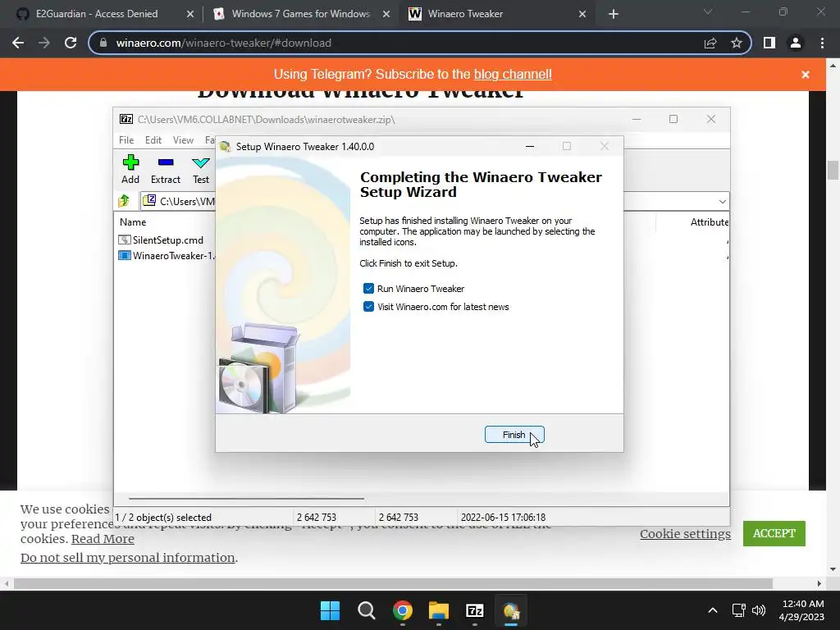Click the Name column header in 7-Zip
The height and width of the screenshot is (630, 840).
point(133,221)
